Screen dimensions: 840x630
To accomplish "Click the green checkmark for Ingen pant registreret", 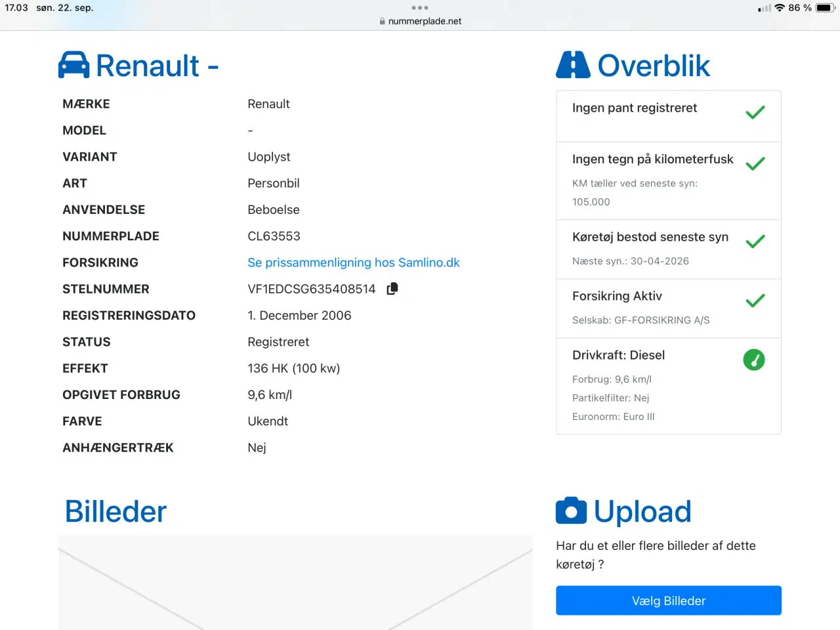I will (755, 112).
